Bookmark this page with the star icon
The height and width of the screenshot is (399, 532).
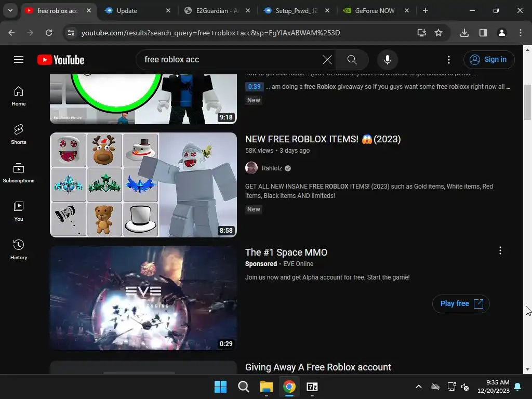438,33
